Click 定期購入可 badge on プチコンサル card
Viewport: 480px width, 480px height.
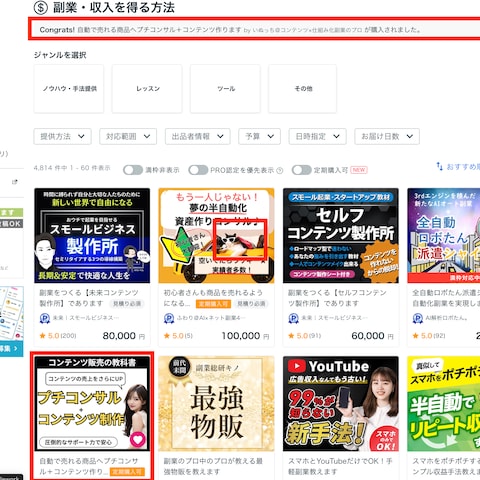(128, 472)
